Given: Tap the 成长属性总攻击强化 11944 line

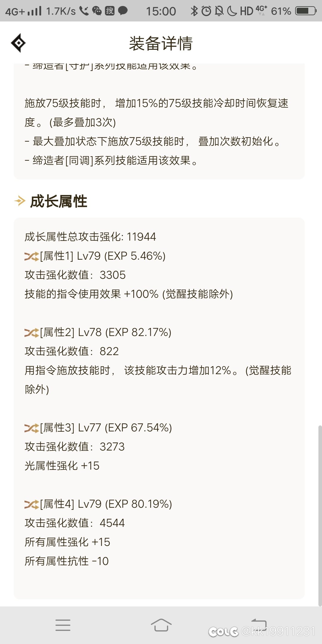Looking at the screenshot, I should coord(90,237).
